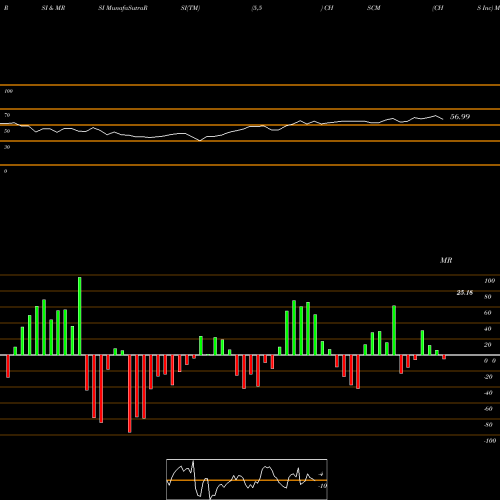Click the end of the white RSI line
The image size is (500, 500).
pos(443,119)
